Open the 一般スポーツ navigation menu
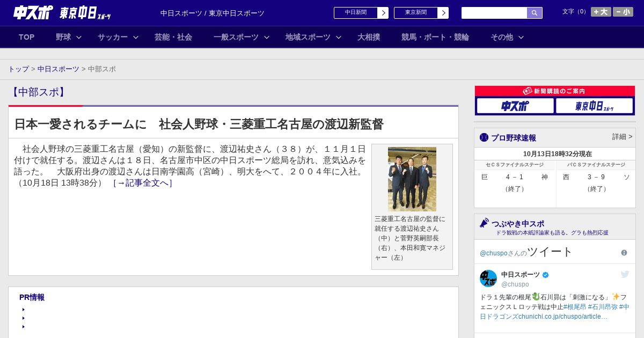The width and height of the screenshot is (644, 338). pyautogui.click(x=236, y=37)
